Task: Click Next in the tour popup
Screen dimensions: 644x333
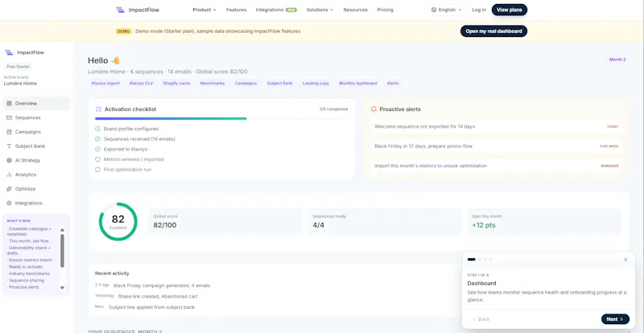Action: click(615, 319)
